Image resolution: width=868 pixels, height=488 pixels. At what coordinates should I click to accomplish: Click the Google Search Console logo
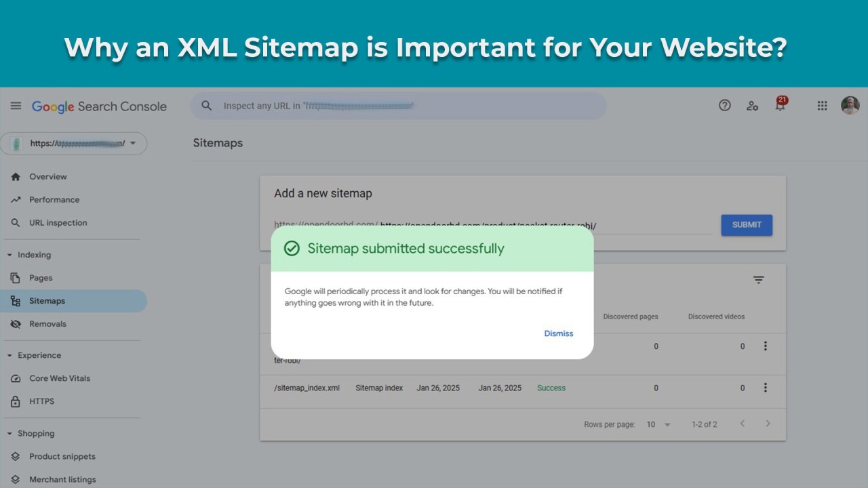[99, 106]
